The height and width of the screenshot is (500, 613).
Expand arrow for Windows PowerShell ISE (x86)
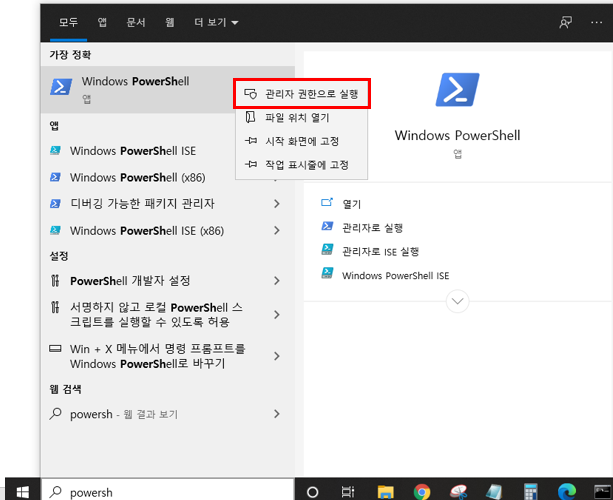pyautogui.click(x=277, y=230)
